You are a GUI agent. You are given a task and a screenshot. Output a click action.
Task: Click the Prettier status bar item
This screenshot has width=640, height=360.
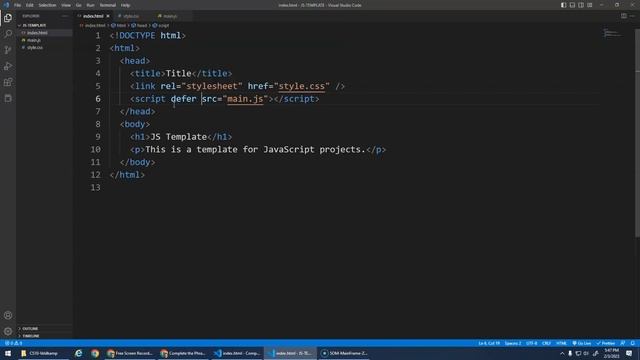point(606,343)
